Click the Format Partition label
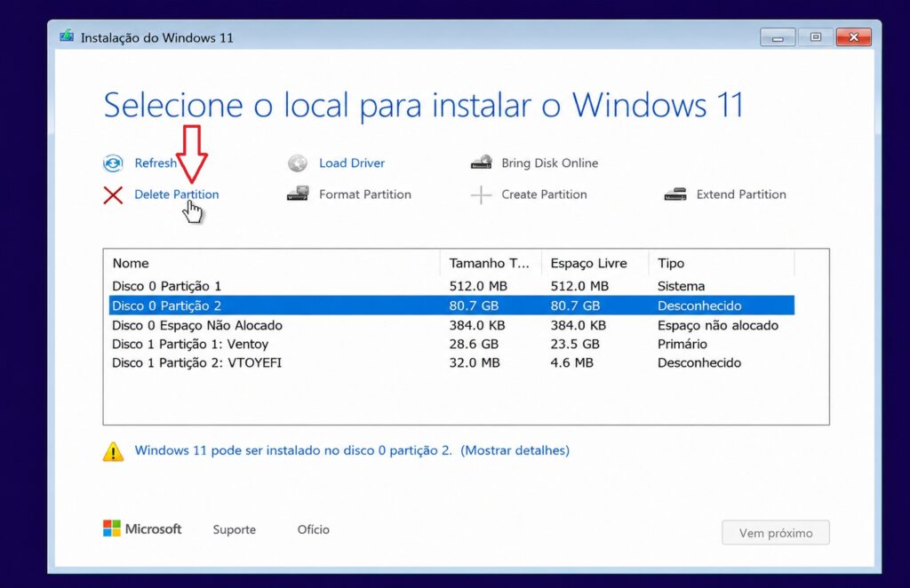Screen dimensions: 910x588 click(365, 195)
